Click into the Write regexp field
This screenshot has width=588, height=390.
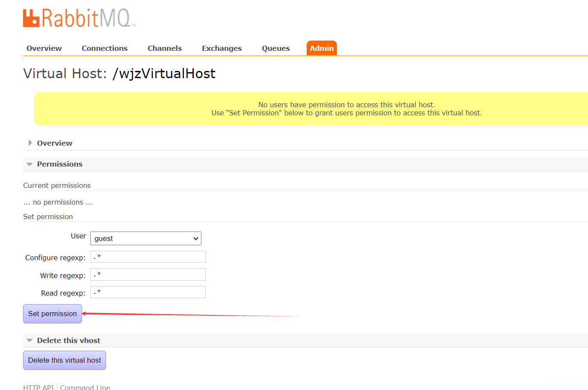148,274
